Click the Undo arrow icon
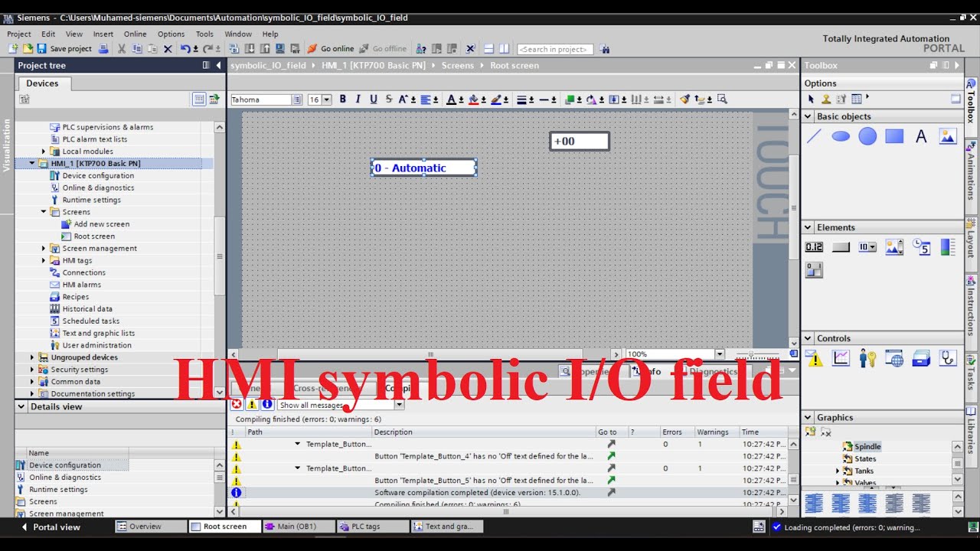The image size is (980, 551). 185,48
